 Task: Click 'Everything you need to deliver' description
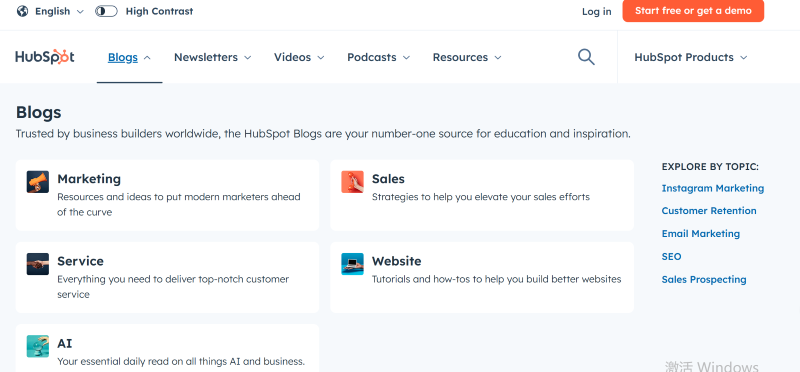(173, 286)
